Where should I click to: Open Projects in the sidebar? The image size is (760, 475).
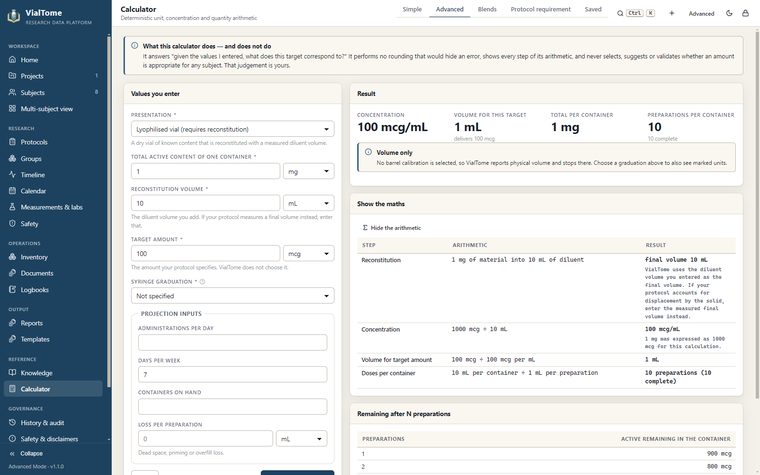[53, 76]
